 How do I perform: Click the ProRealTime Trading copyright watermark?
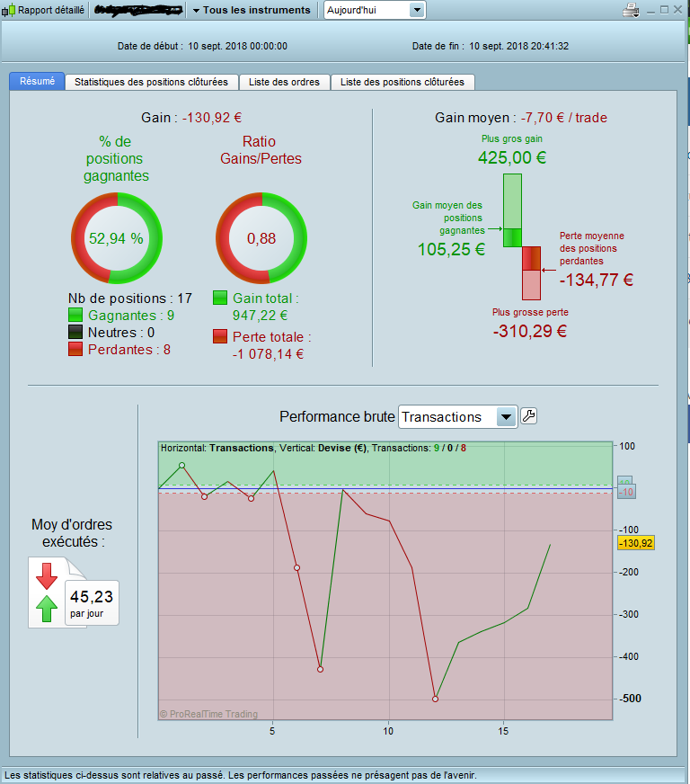pyautogui.click(x=208, y=714)
